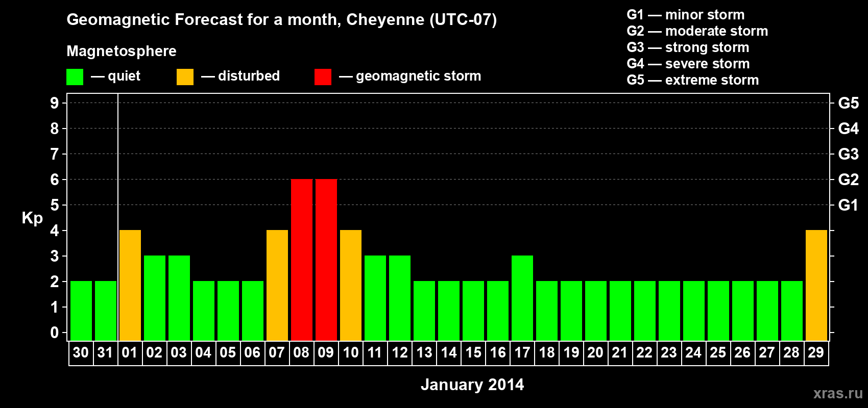
Task: Click the green bar for January 11
Action: pyautogui.click(x=375, y=298)
